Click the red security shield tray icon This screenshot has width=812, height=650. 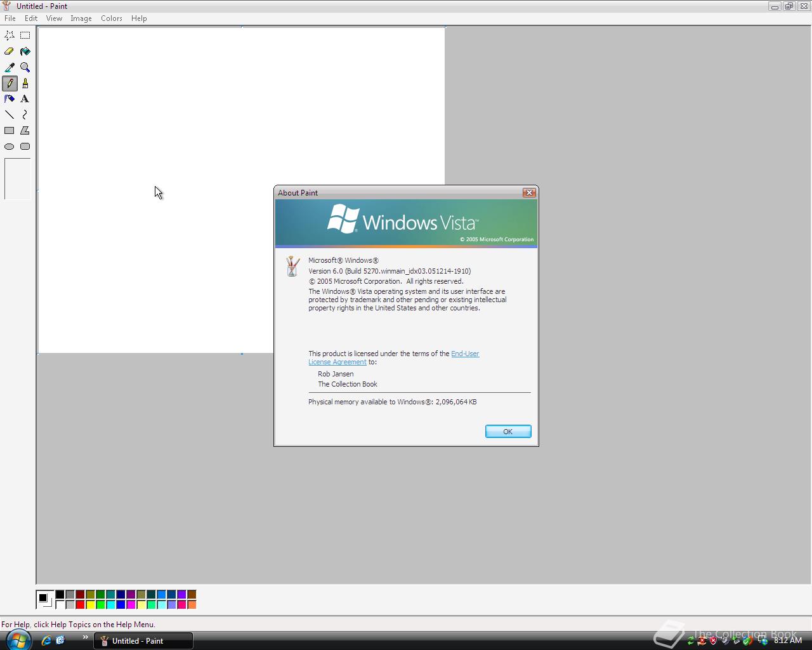[x=714, y=640]
